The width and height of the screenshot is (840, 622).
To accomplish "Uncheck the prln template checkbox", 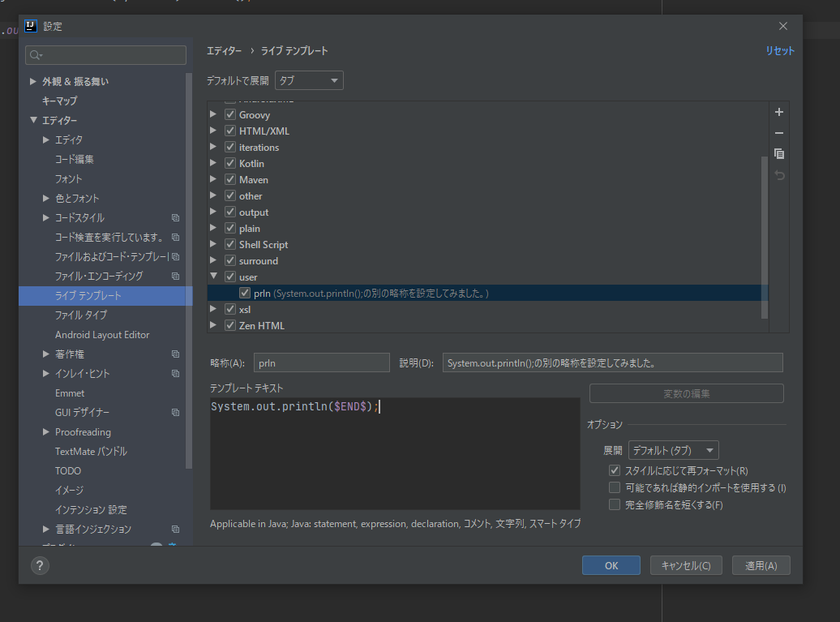I will click(x=245, y=293).
